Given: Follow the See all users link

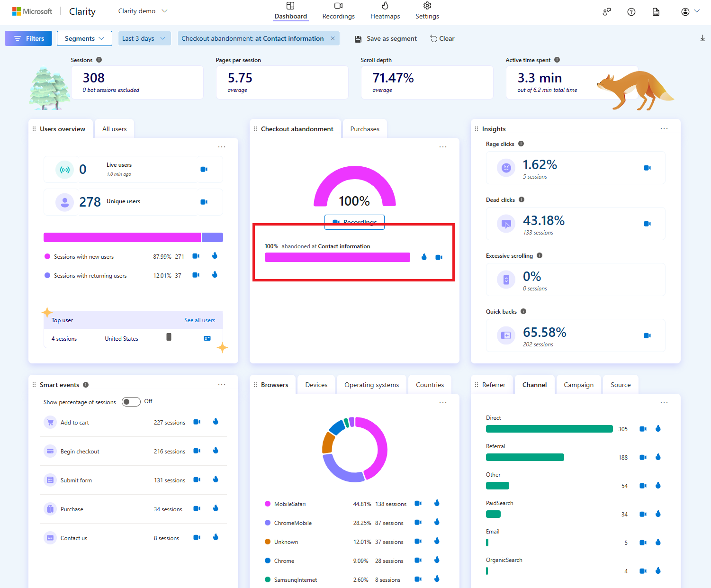Looking at the screenshot, I should [x=200, y=320].
